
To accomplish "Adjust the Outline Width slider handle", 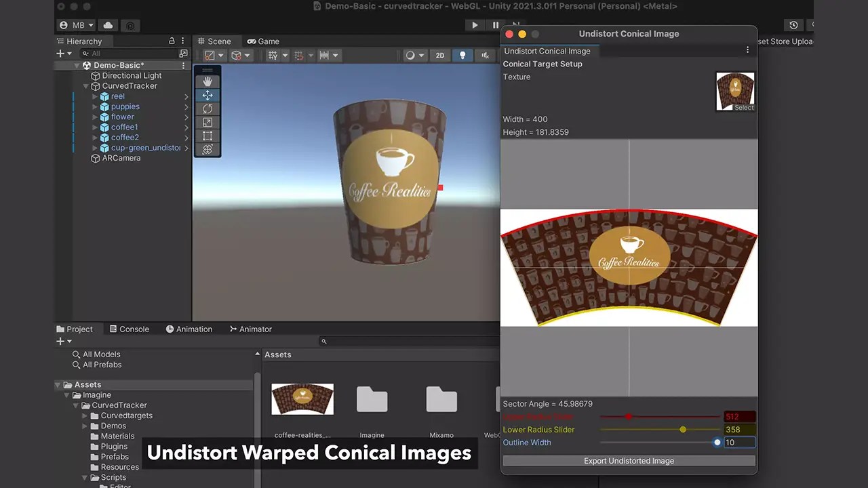I will [717, 443].
